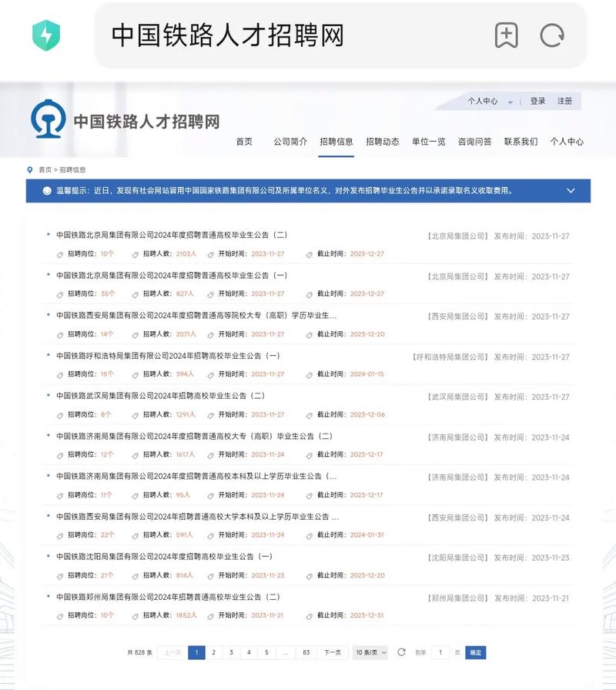Viewport: 616px width, 690px height.
Task: Open 呼和浩特局集团 2024 graduate notice (一)
Action: (x=168, y=356)
